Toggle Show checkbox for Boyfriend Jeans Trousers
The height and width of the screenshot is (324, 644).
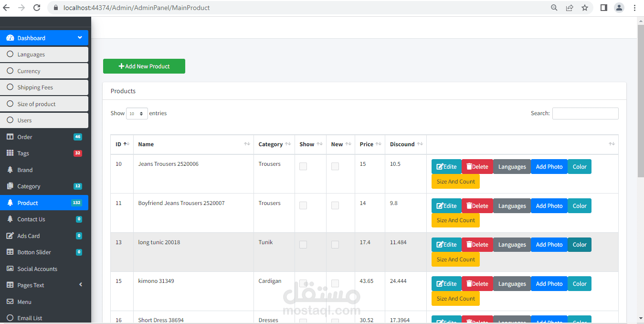(303, 205)
